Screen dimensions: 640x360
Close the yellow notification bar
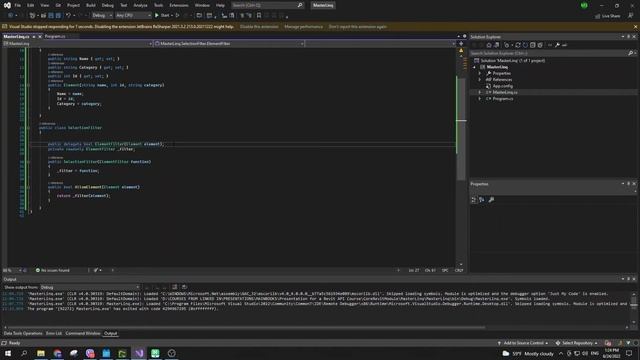pos(635,27)
